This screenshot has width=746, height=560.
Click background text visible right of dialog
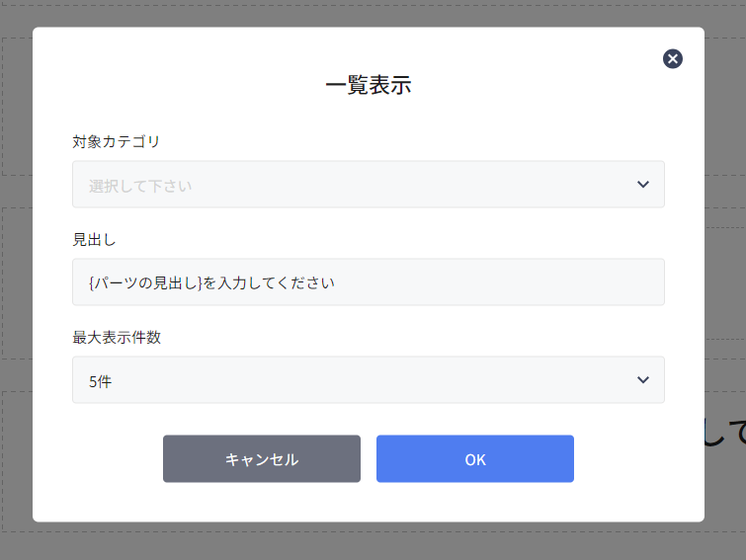pos(724,432)
